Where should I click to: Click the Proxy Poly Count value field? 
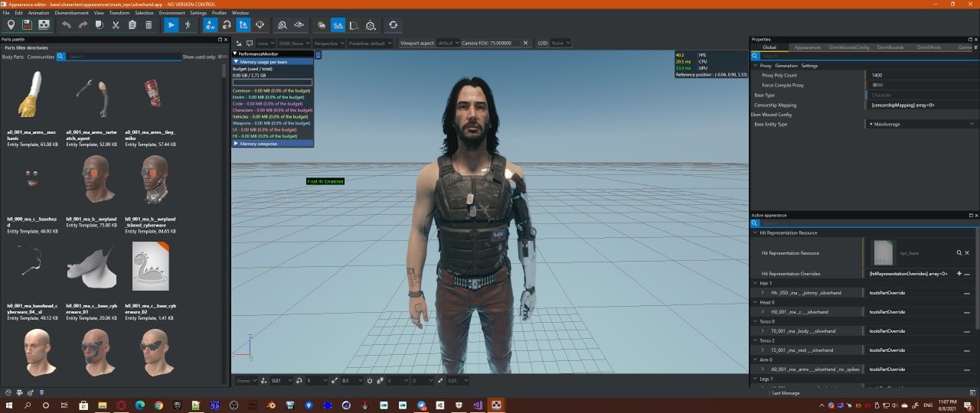tap(923, 75)
